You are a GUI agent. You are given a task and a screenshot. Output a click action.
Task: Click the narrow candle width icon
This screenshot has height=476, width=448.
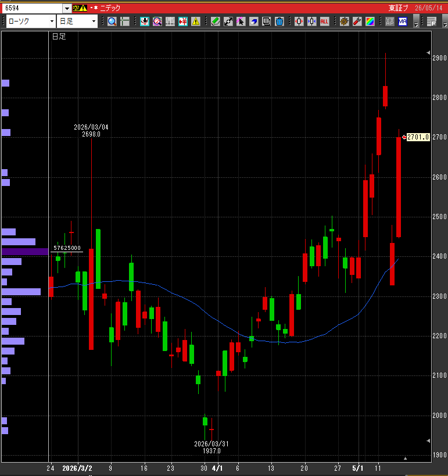click(311, 22)
